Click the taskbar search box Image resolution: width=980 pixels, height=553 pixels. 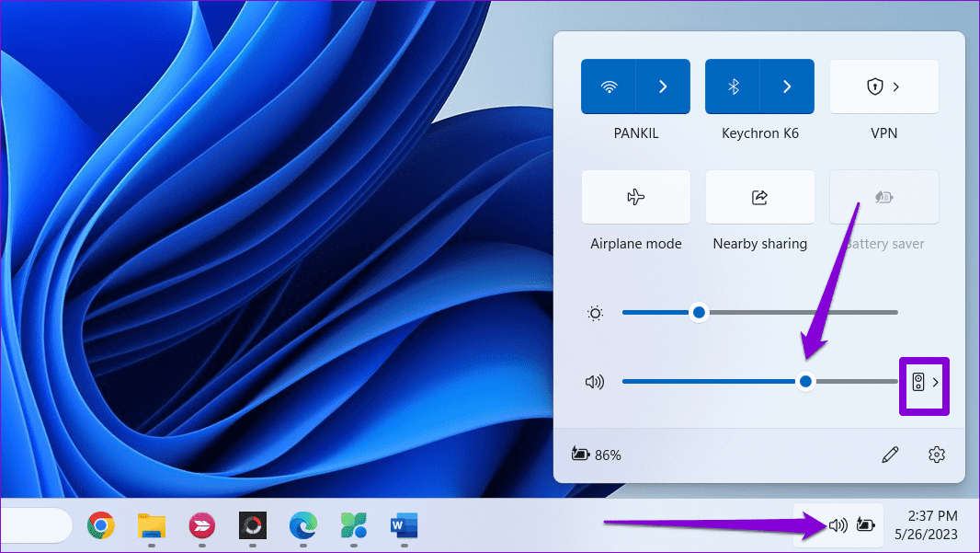[x=36, y=525]
